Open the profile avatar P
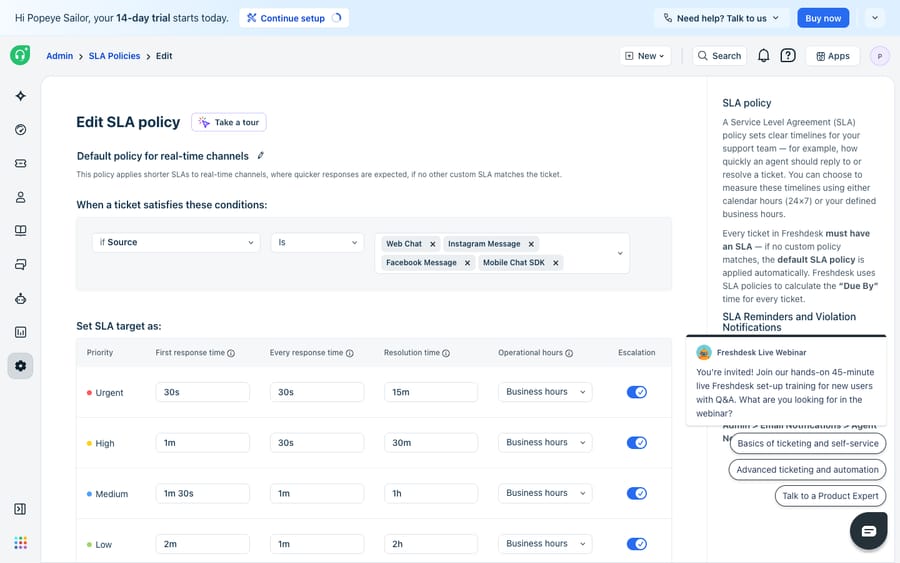The image size is (900, 563). 879,56
